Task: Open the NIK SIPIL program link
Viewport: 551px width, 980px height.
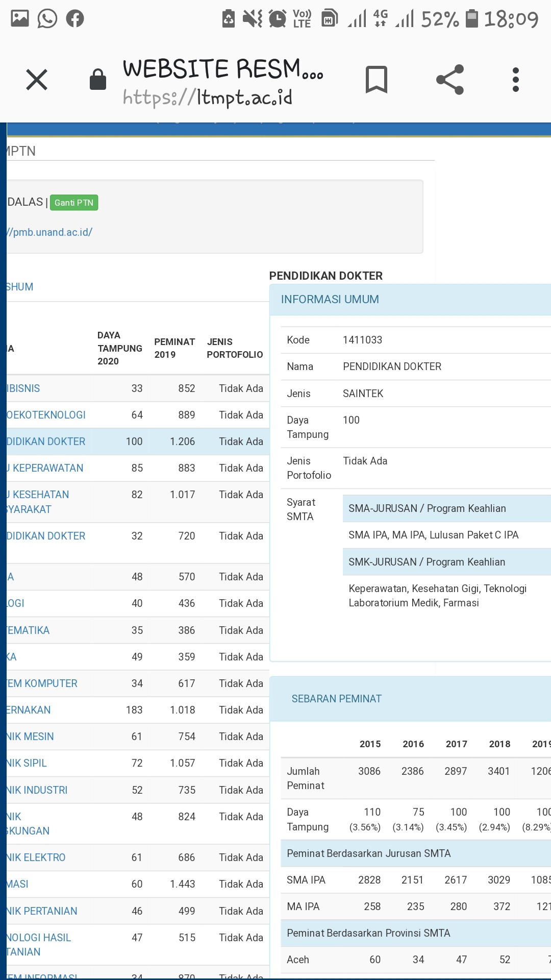Action: click(27, 763)
